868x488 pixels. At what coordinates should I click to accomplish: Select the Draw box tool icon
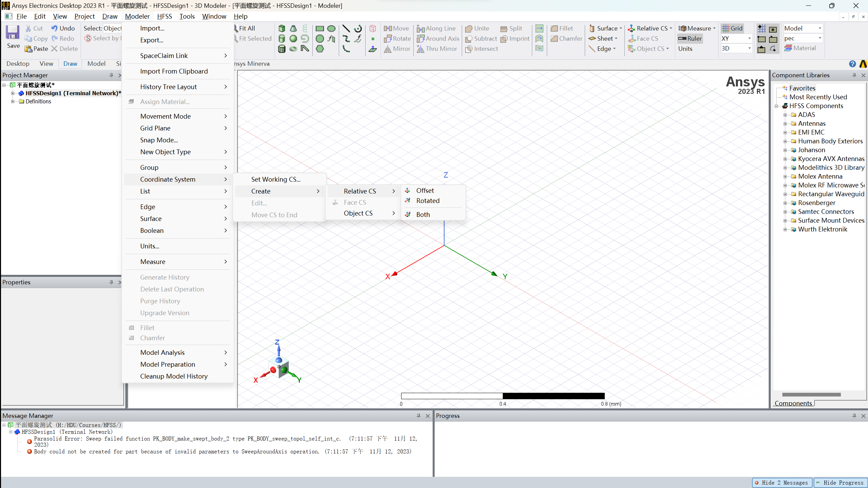[282, 28]
